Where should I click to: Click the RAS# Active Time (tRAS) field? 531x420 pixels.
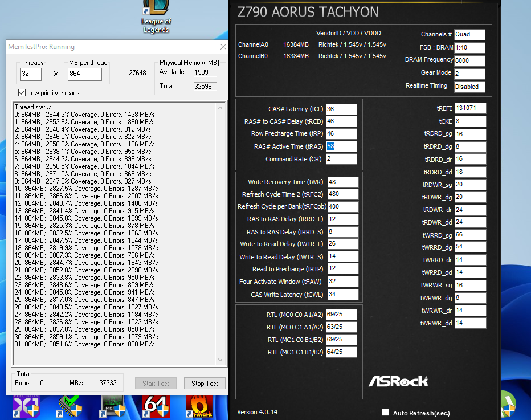[x=341, y=146]
